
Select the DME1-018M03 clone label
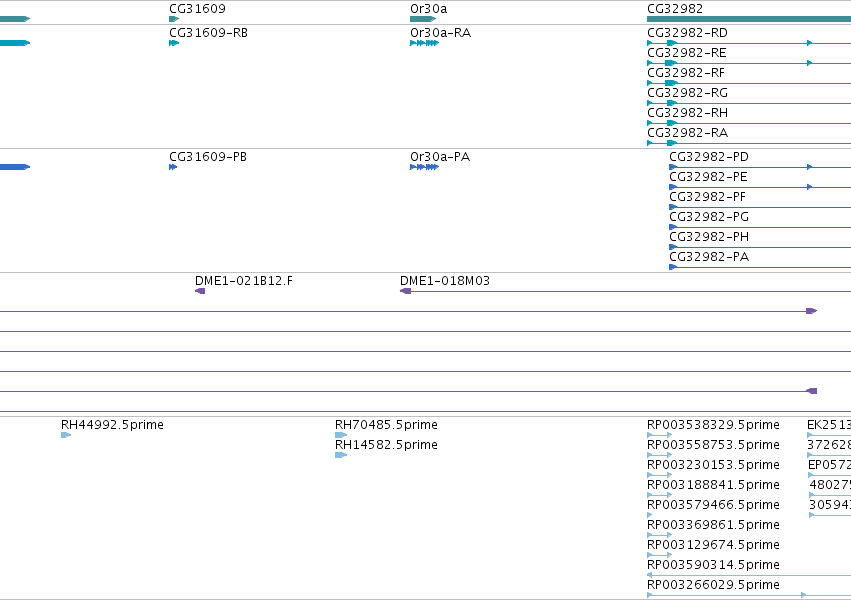coord(444,281)
